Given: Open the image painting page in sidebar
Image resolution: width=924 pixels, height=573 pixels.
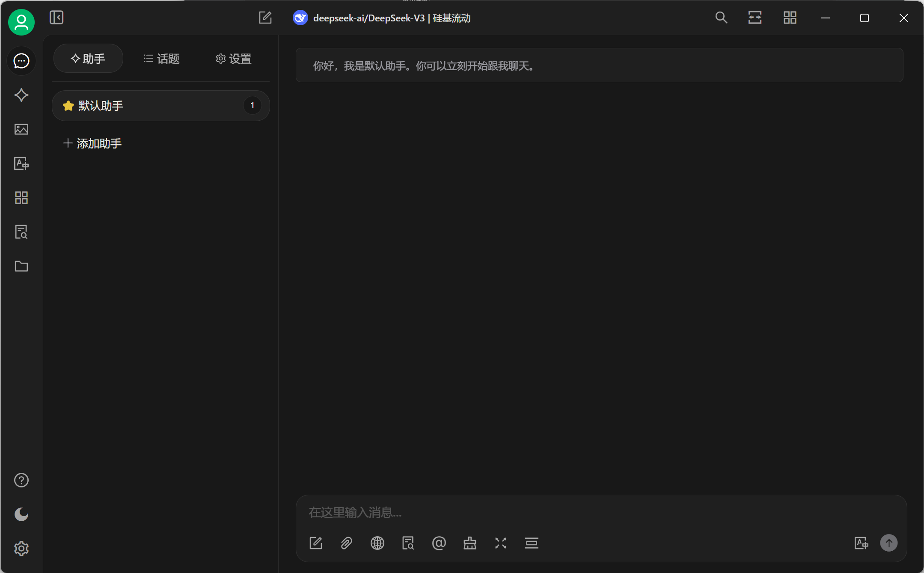Looking at the screenshot, I should tap(21, 129).
